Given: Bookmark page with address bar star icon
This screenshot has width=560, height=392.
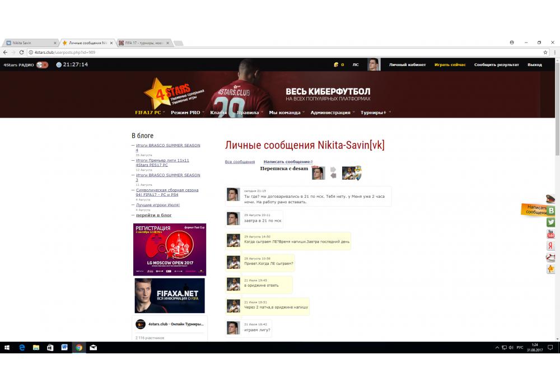Looking at the screenshot, I should coord(545,52).
